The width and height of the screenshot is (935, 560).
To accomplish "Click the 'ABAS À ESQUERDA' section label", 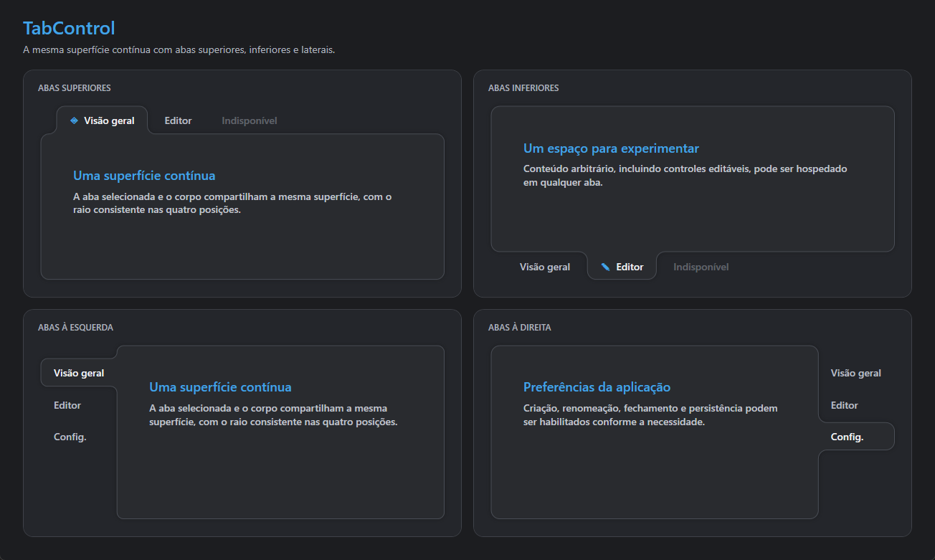I will [x=75, y=328].
